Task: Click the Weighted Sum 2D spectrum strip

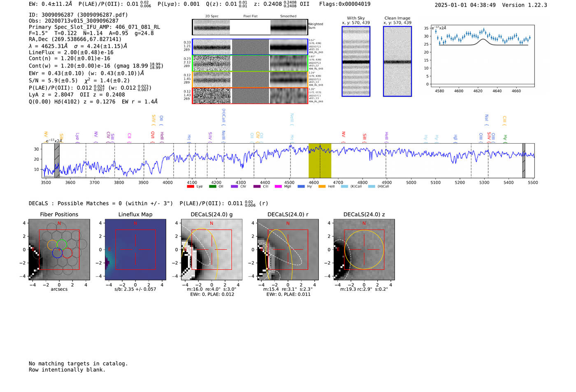Action: 250,27
